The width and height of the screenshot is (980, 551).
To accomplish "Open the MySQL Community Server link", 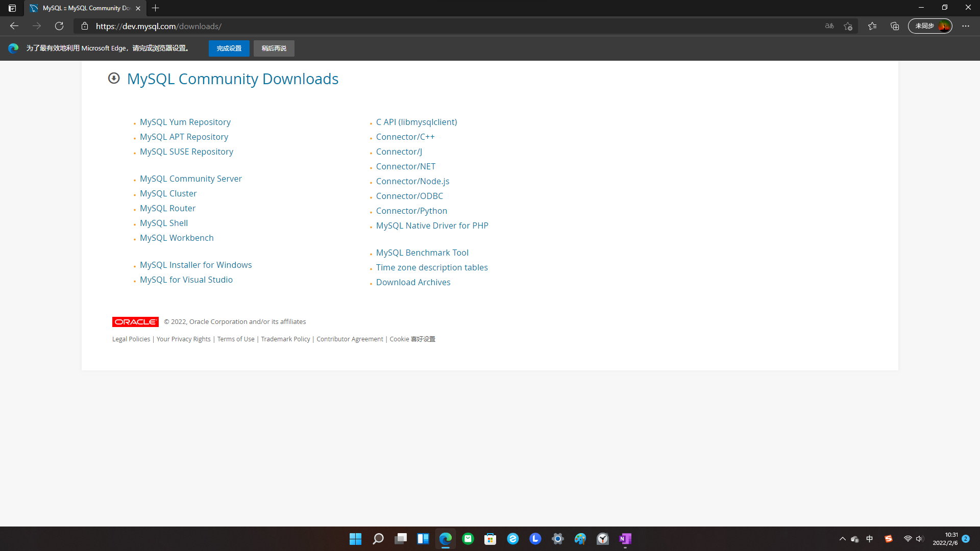I will click(x=190, y=179).
